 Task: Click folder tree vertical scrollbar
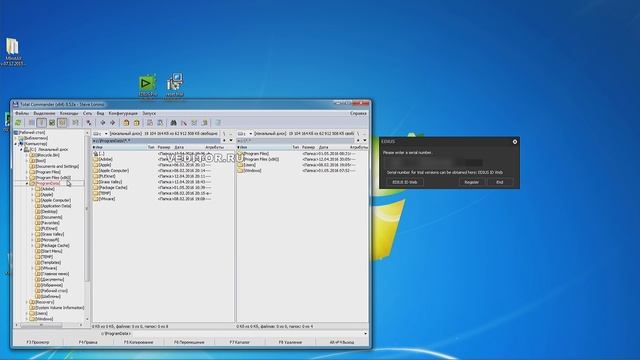87,226
